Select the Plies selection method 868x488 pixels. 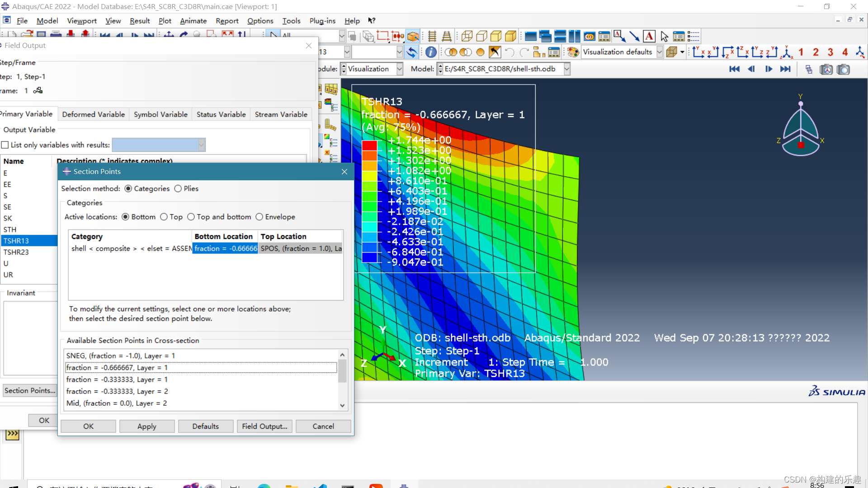coord(178,188)
